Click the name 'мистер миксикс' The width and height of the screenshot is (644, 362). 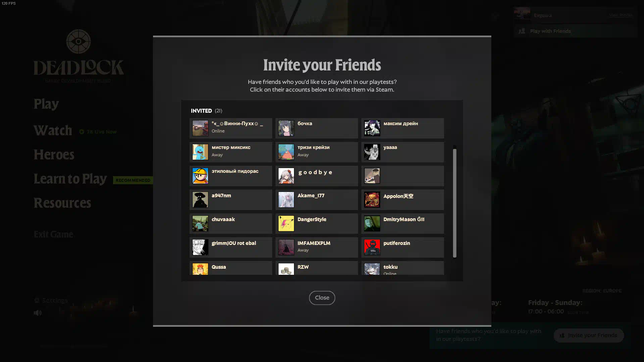pos(231,147)
